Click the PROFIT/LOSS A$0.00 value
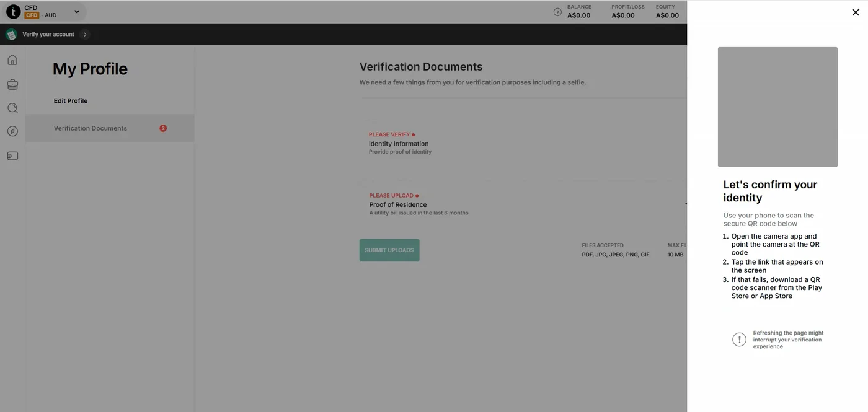 click(x=623, y=15)
